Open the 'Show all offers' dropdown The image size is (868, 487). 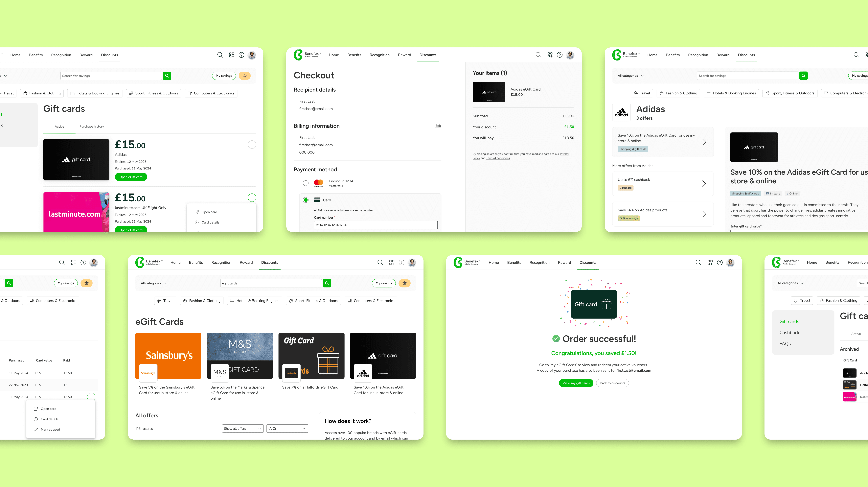pos(243,428)
